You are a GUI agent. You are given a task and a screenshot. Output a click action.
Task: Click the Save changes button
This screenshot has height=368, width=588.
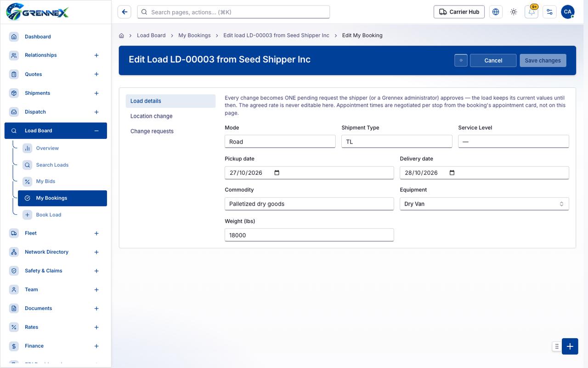click(x=543, y=60)
